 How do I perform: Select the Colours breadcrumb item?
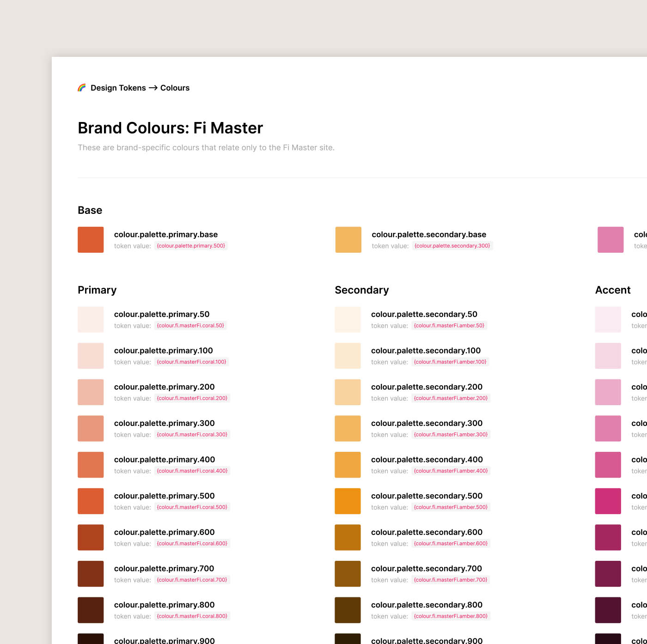tap(175, 88)
